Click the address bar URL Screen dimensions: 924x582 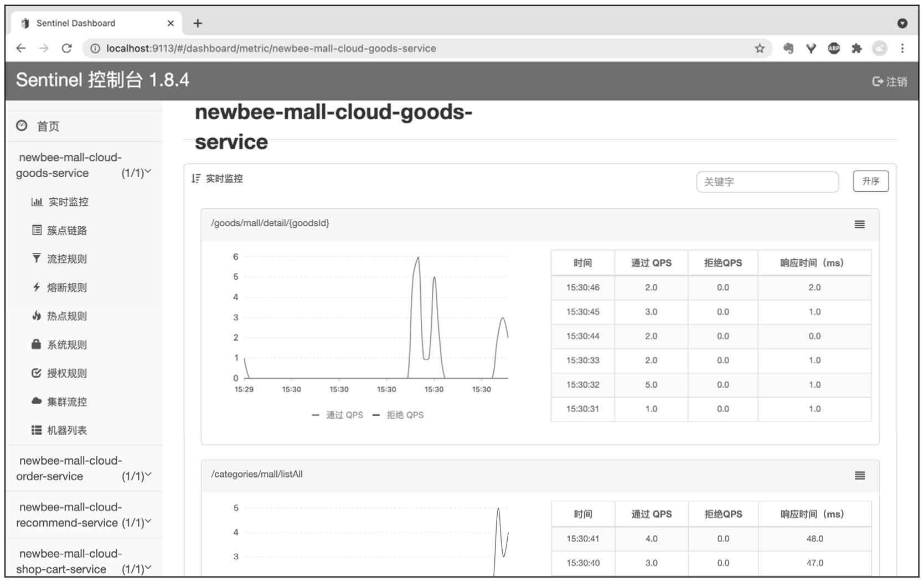271,49
